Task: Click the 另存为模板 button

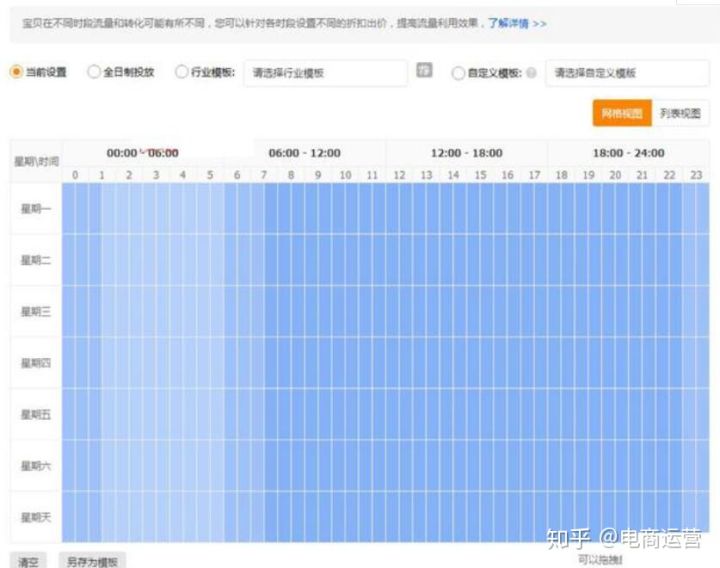Action: (x=92, y=561)
